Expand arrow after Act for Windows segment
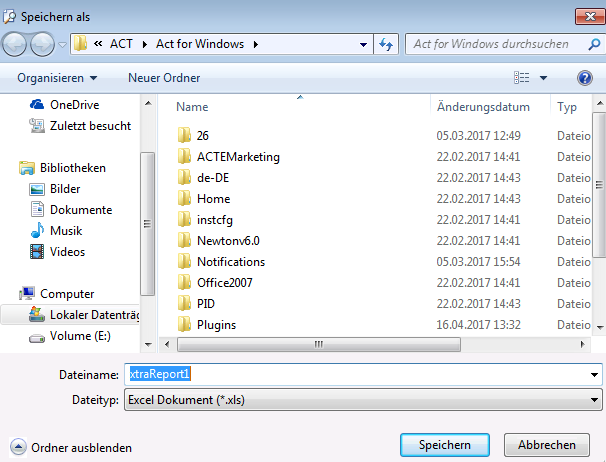Image resolution: width=606 pixels, height=462 pixels. 256,44
